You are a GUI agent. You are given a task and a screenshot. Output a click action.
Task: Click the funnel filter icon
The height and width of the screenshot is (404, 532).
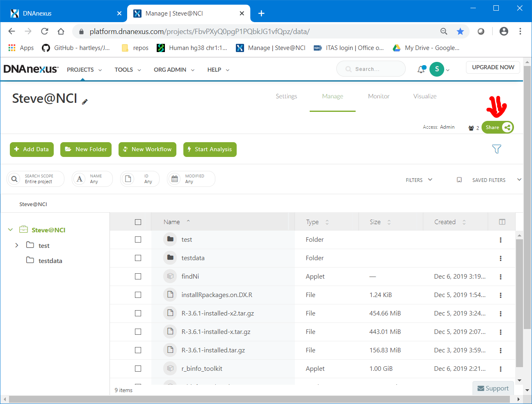click(x=496, y=149)
